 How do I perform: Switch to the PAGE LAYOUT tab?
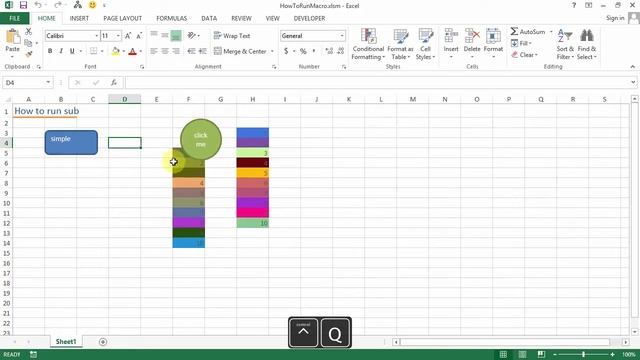tap(122, 18)
